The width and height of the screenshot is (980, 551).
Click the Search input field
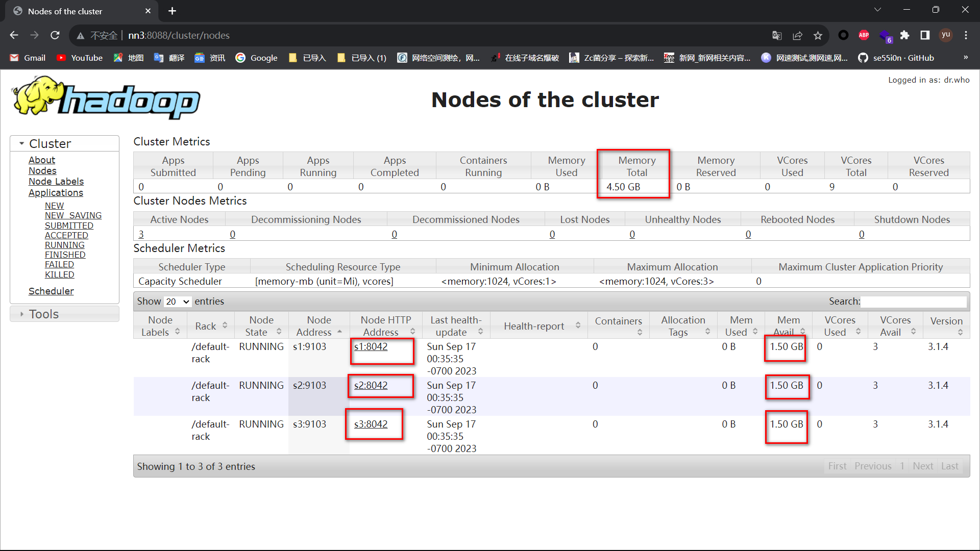(x=913, y=302)
